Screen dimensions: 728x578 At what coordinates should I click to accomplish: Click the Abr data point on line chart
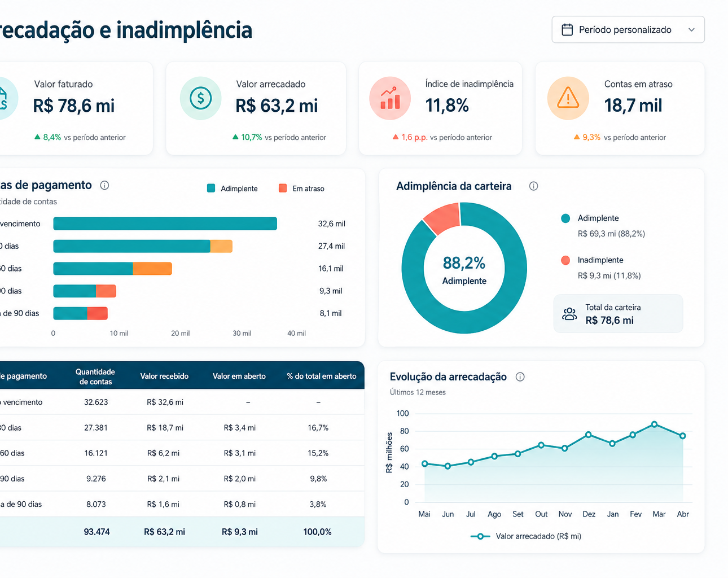coord(683,436)
